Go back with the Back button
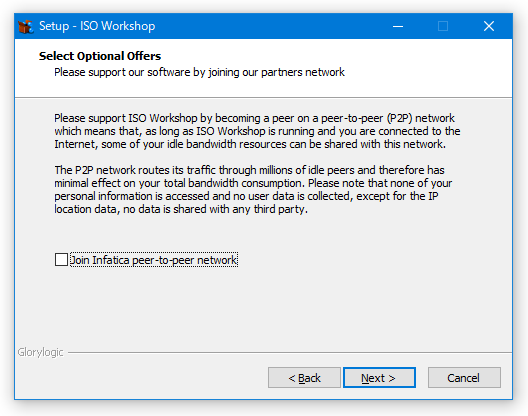 [304, 378]
